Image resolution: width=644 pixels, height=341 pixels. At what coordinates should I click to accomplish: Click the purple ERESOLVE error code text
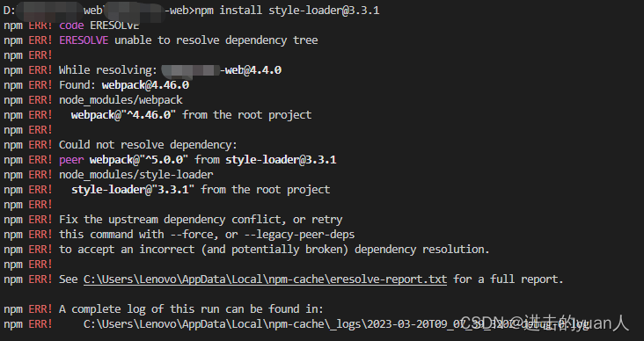tap(84, 40)
